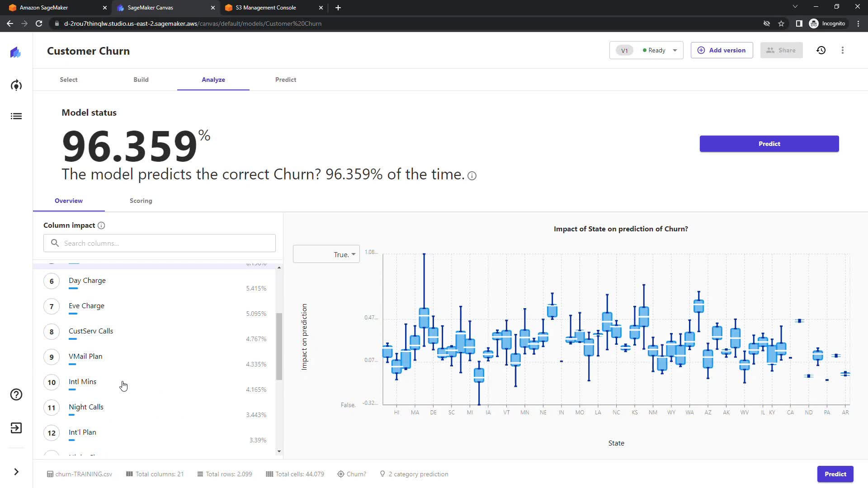The width and height of the screenshot is (868, 488).
Task: Open the True. class dropdown
Action: pyautogui.click(x=326, y=254)
